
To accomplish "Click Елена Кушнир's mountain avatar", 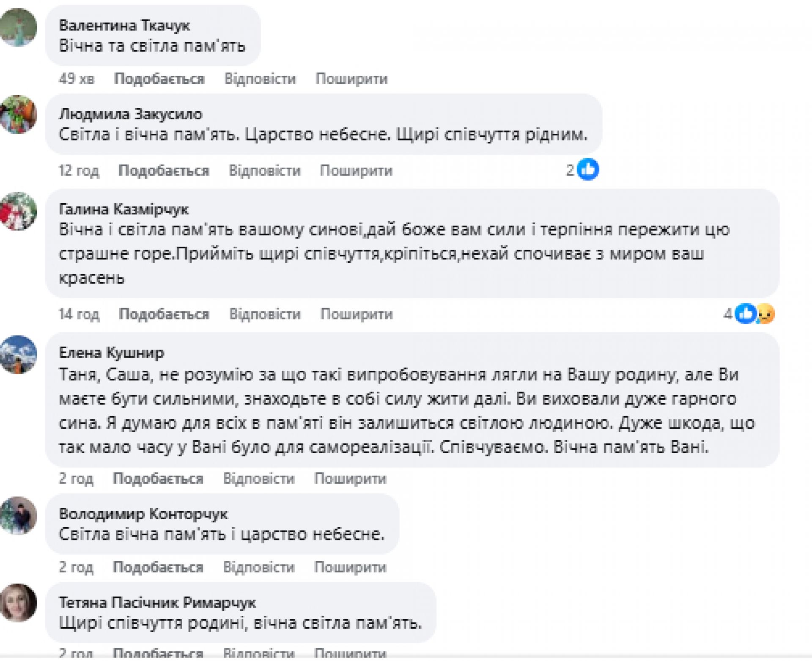I will tap(18, 355).
